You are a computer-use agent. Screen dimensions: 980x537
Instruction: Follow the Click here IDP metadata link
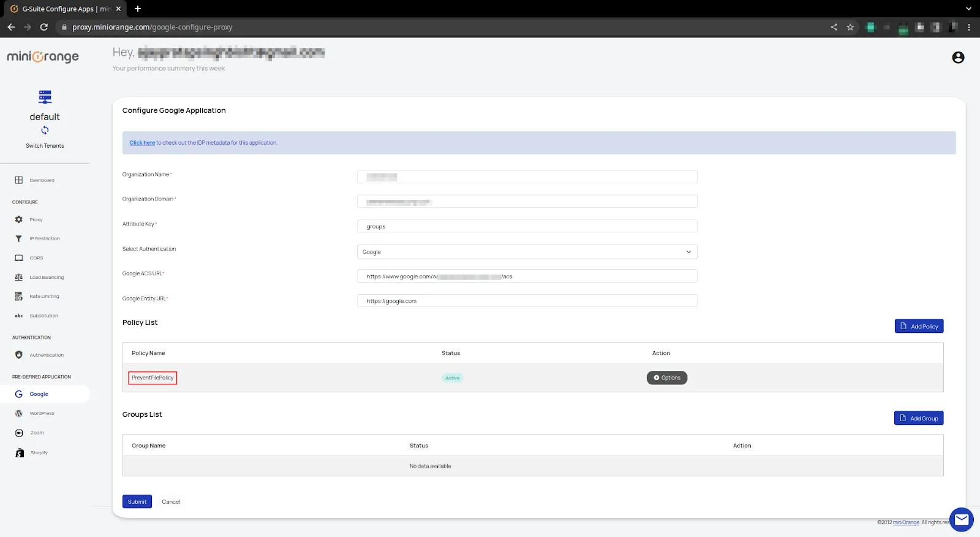tap(142, 143)
